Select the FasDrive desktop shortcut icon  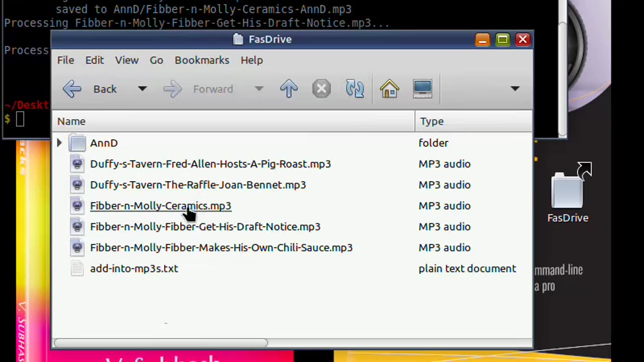click(x=568, y=190)
